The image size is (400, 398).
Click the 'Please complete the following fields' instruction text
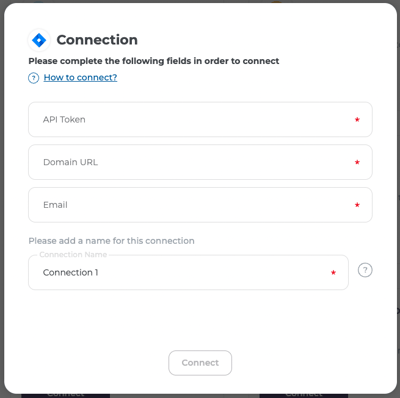click(154, 61)
